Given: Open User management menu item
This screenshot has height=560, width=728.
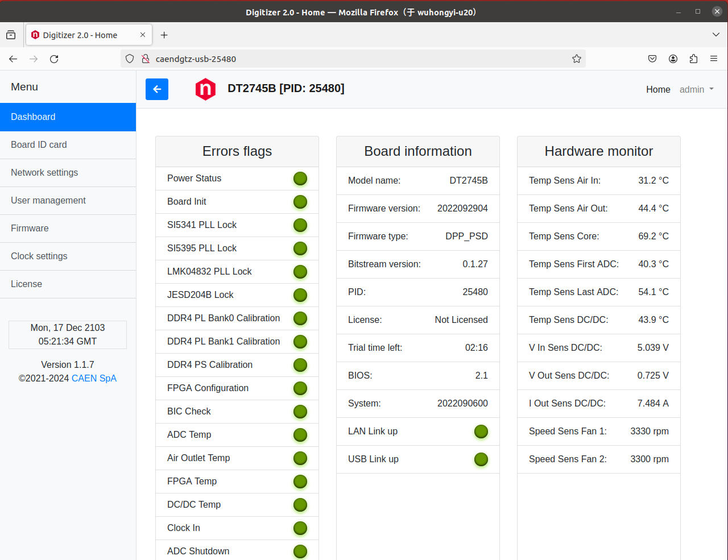Looking at the screenshot, I should point(68,201).
